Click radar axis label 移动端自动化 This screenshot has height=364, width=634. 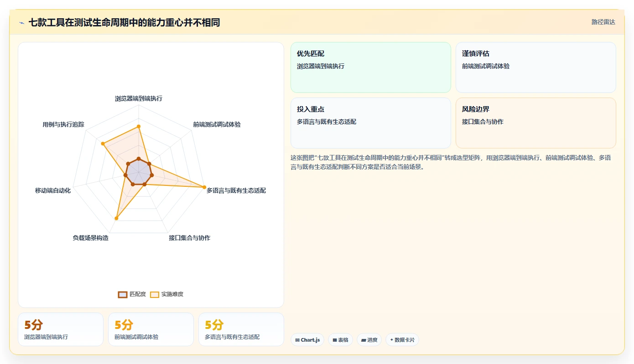(53, 190)
